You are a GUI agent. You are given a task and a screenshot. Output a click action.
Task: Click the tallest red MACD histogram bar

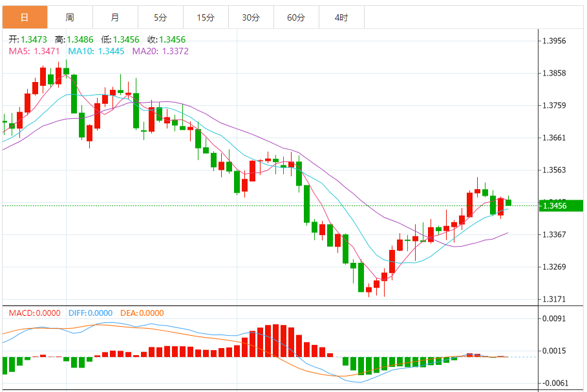click(x=276, y=341)
